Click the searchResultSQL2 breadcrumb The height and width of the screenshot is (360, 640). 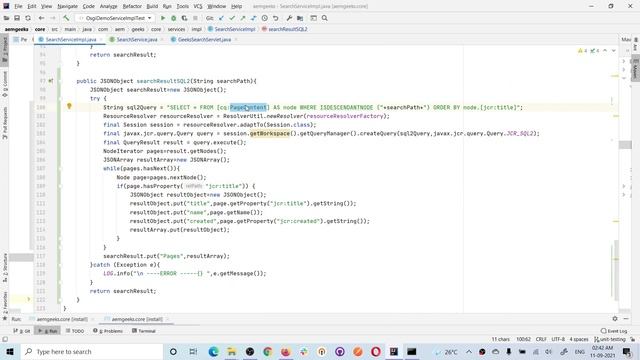click(284, 29)
